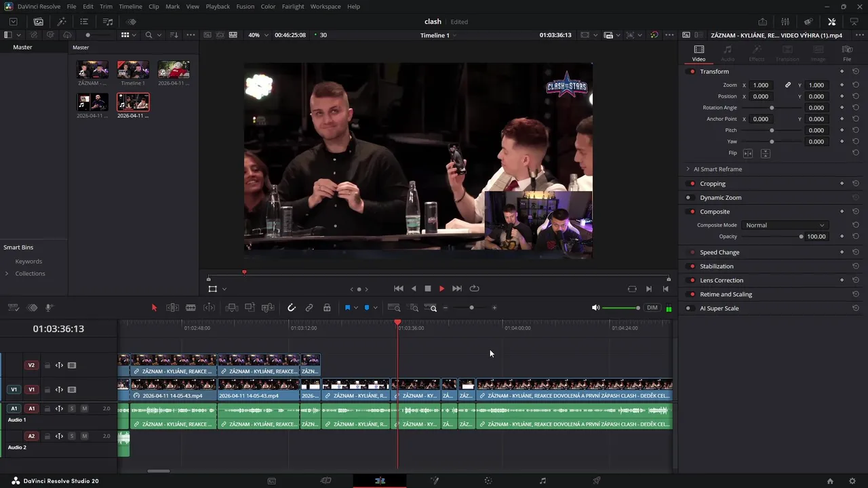
Task: Open media pool sort order dropdown
Action: [174, 35]
